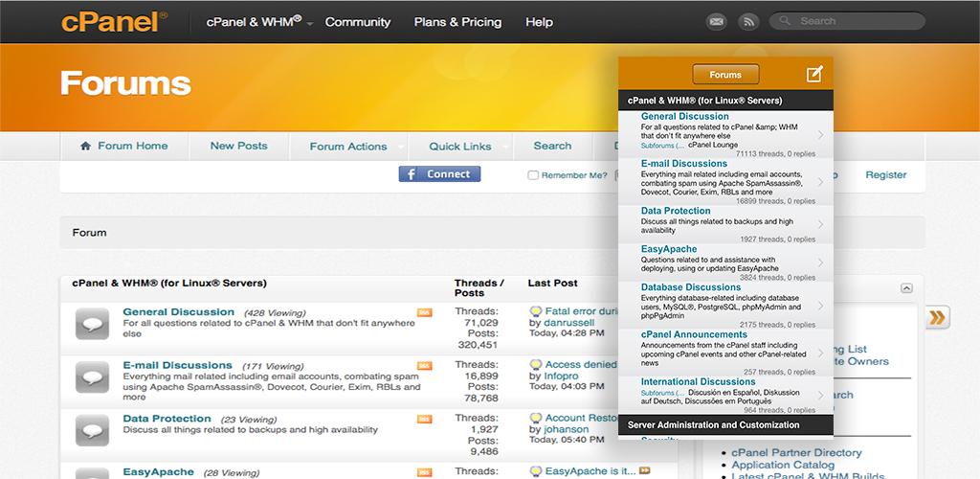Open RSS feed icon for General Discussion
Viewport: 980px width, 479px height.
[424, 312]
